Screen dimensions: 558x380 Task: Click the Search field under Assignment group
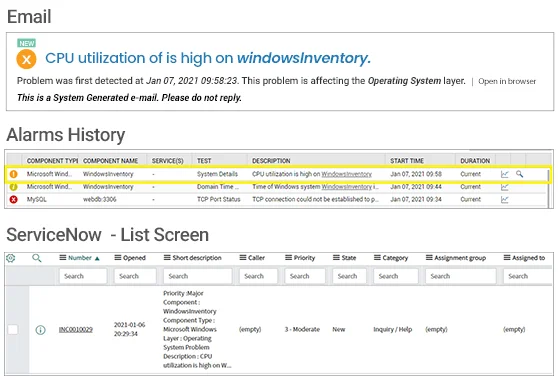pyautogui.click(x=460, y=276)
